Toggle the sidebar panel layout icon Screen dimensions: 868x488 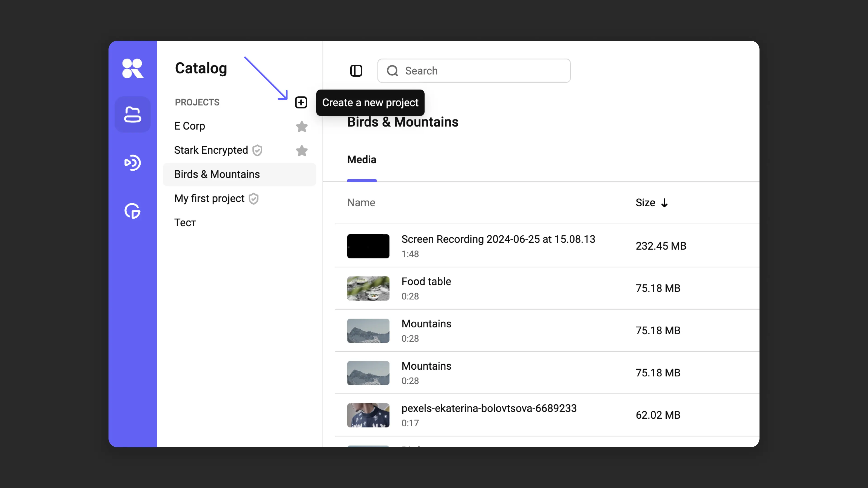[356, 71]
